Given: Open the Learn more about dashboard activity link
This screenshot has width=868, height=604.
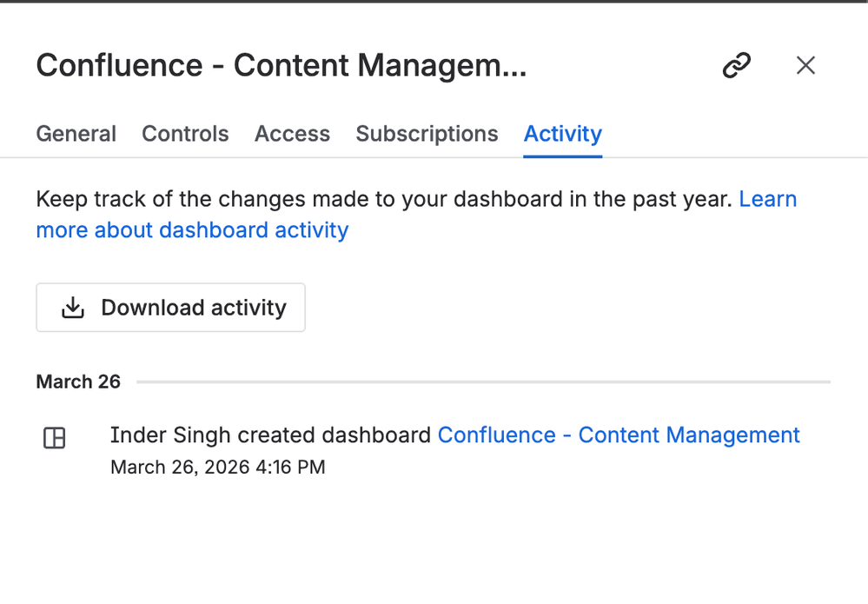Looking at the screenshot, I should (x=192, y=230).
